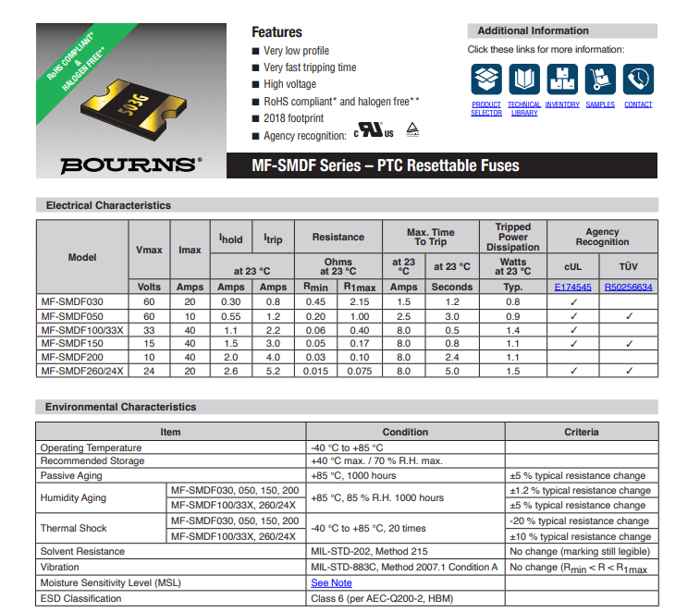Click the TÜV triangle mark in Features
This screenshot has height=612, width=700.
point(413,130)
